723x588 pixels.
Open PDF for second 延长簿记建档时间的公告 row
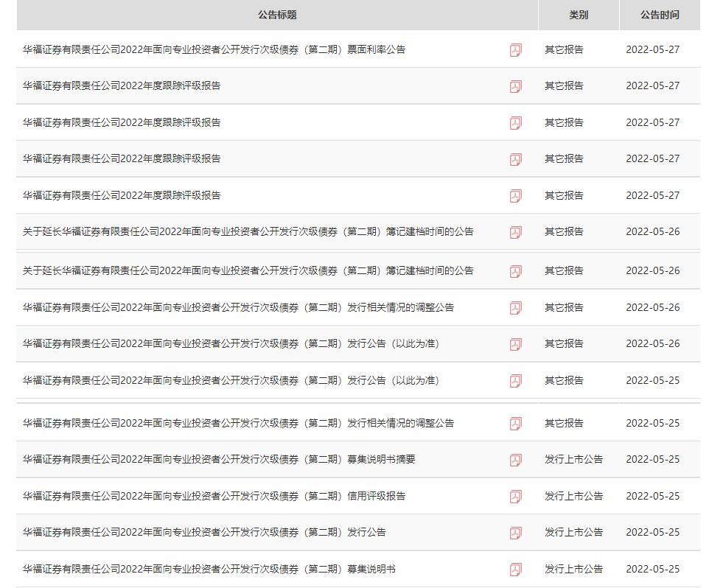515,270
